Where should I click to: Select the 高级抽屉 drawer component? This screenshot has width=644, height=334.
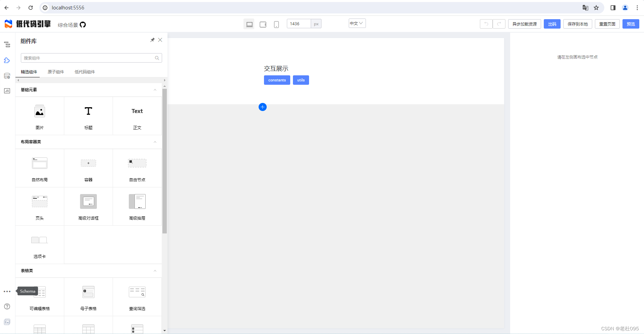(x=137, y=207)
